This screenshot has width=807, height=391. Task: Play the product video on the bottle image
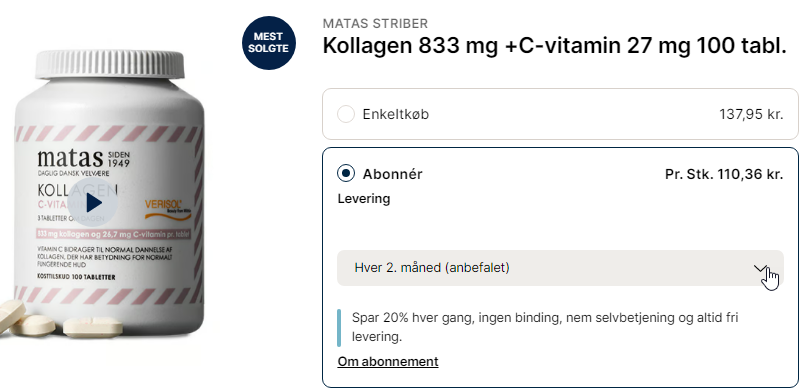point(93,203)
